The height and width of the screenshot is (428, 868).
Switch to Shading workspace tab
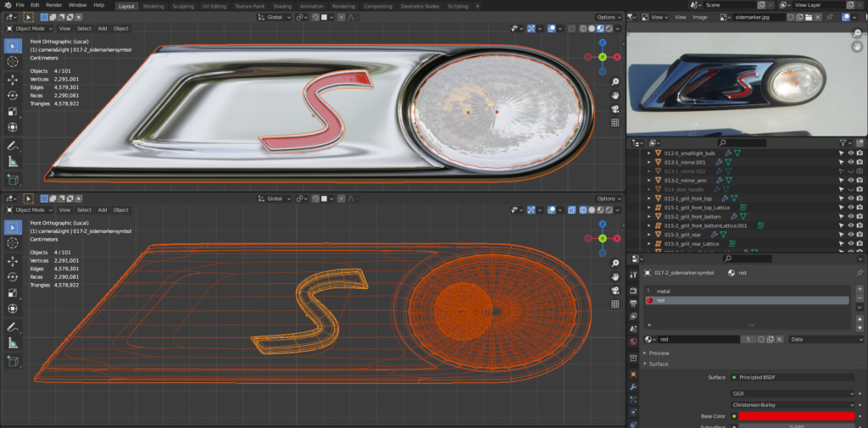[x=282, y=6]
